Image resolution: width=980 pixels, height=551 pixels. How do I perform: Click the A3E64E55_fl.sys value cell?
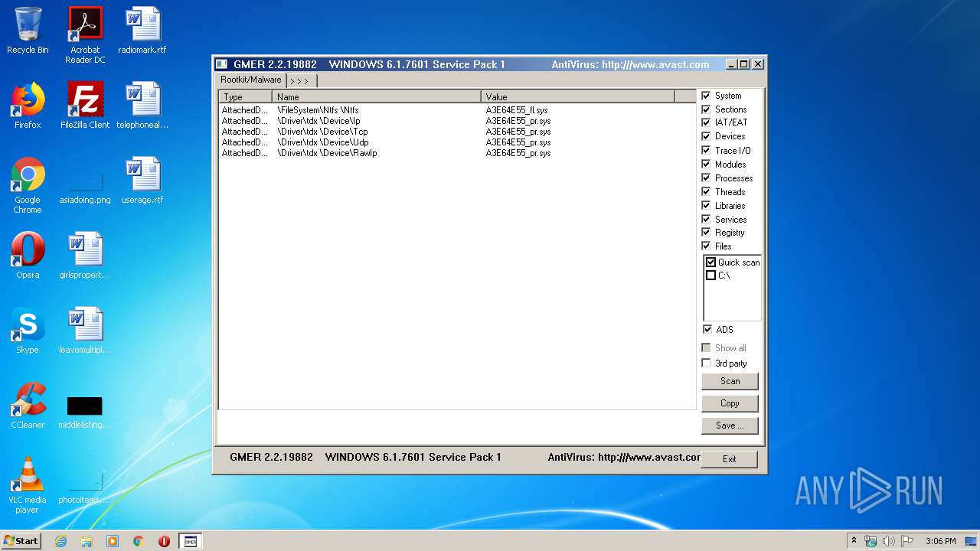[517, 110]
